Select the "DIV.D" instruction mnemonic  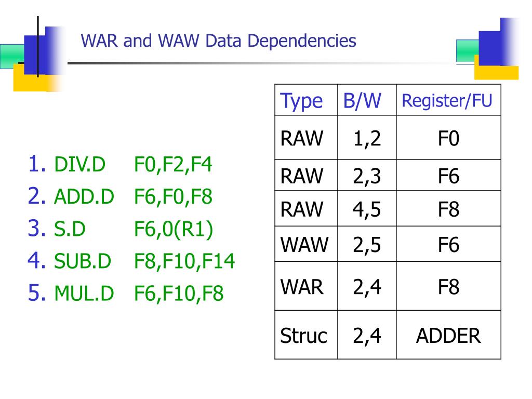click(x=79, y=164)
